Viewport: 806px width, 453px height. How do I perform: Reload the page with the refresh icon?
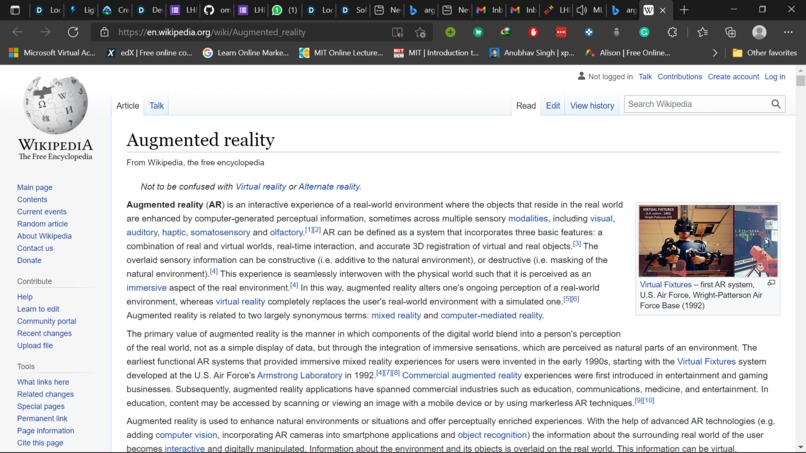[73, 32]
